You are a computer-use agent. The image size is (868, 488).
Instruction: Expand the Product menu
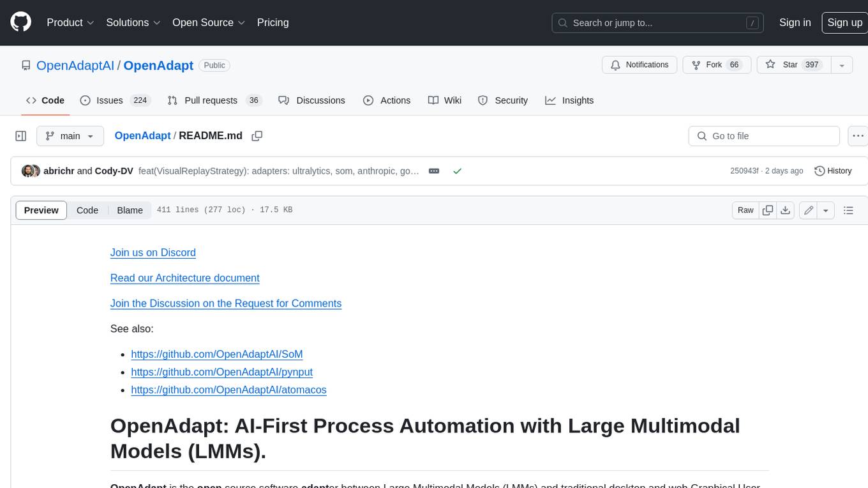tap(70, 22)
